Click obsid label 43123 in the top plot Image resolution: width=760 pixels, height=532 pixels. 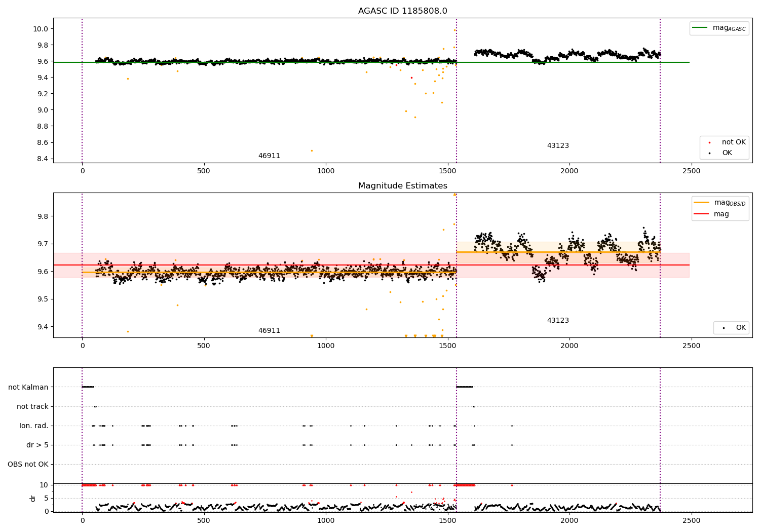click(x=558, y=146)
